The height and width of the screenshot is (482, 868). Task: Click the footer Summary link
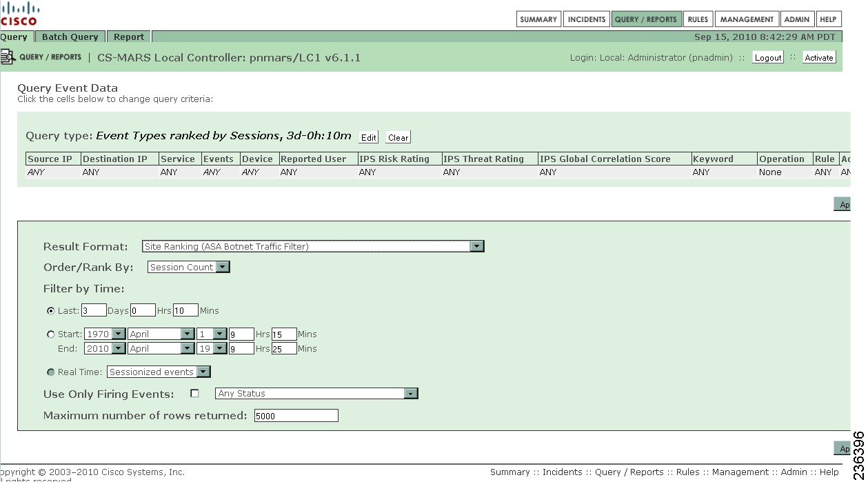(509, 472)
